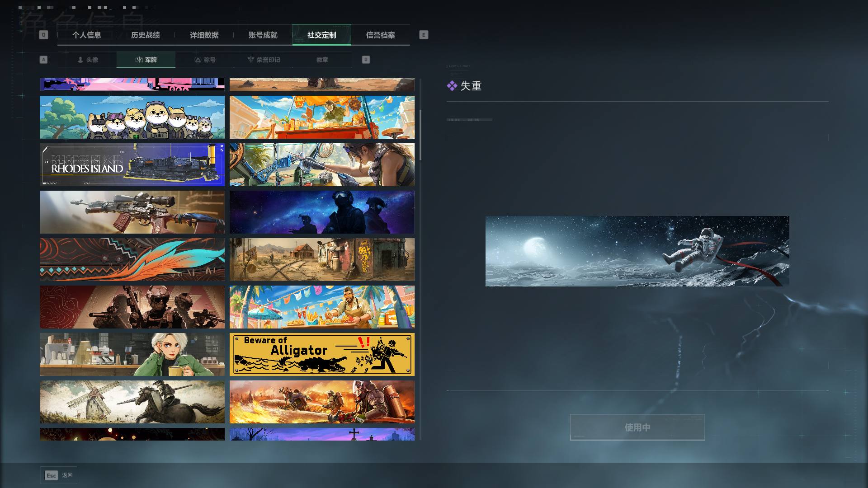The image size is (868, 488).
Task: Click the astronaut 失重 preview image
Action: pyautogui.click(x=637, y=251)
